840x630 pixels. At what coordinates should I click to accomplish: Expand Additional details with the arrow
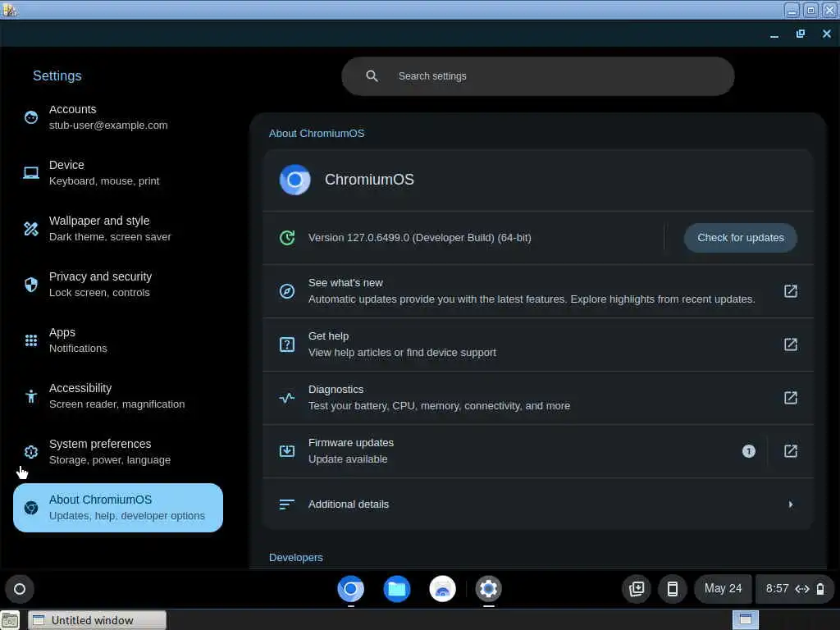(x=791, y=504)
